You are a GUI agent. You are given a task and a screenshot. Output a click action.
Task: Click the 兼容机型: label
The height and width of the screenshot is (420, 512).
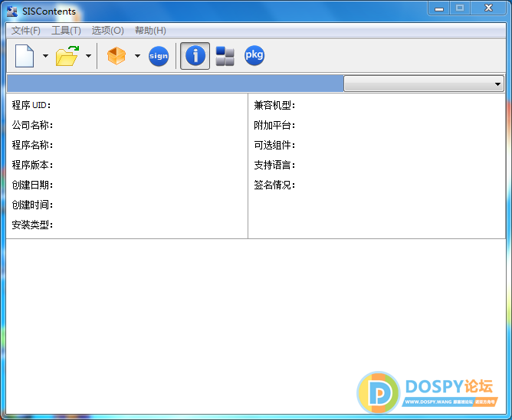point(274,105)
